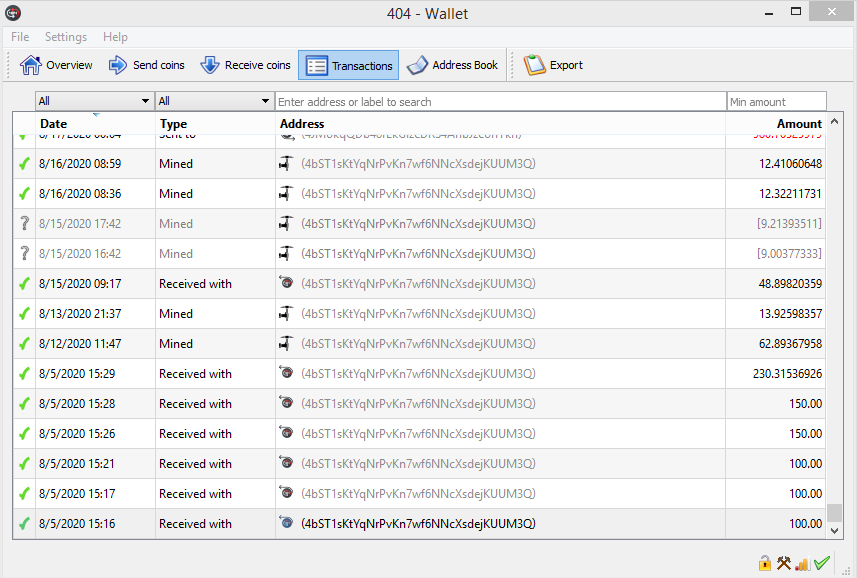Viewport: 857px width, 578px height.
Task: Select address in 8/12/2020 11:47 row
Action: click(x=418, y=344)
